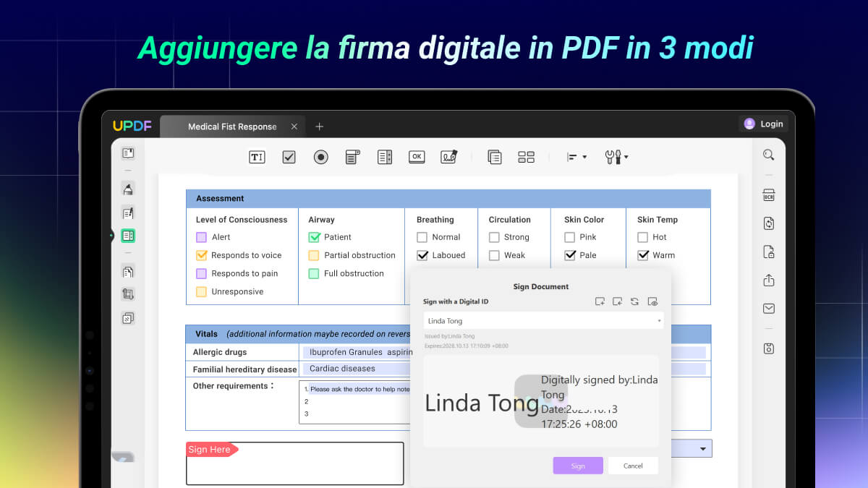Select the Radio Button form tool
This screenshot has width=868, height=488.
pos(320,156)
